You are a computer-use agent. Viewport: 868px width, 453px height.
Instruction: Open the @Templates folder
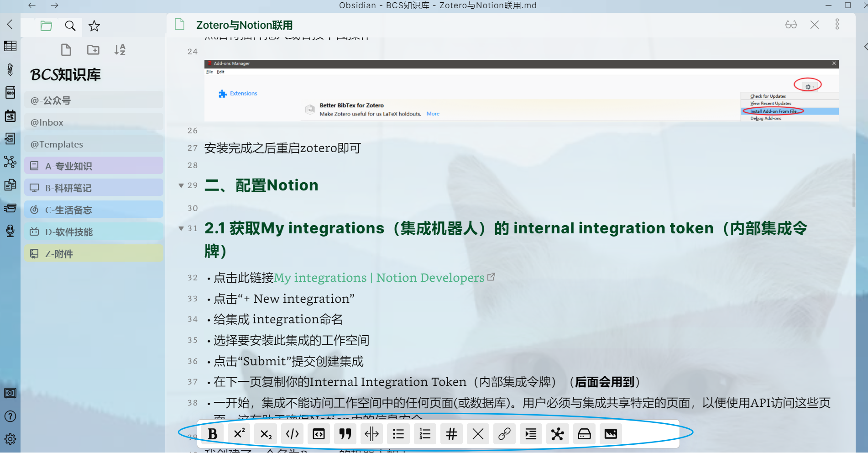[94, 144]
